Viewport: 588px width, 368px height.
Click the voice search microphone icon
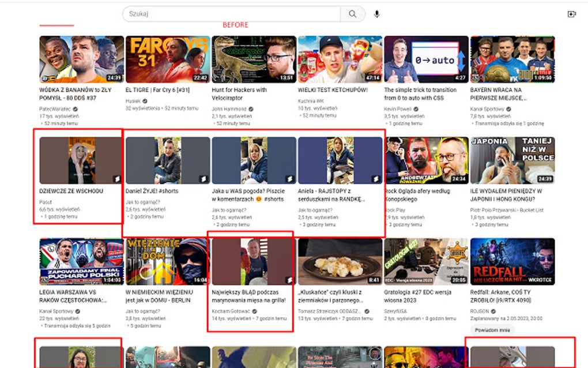(x=376, y=14)
